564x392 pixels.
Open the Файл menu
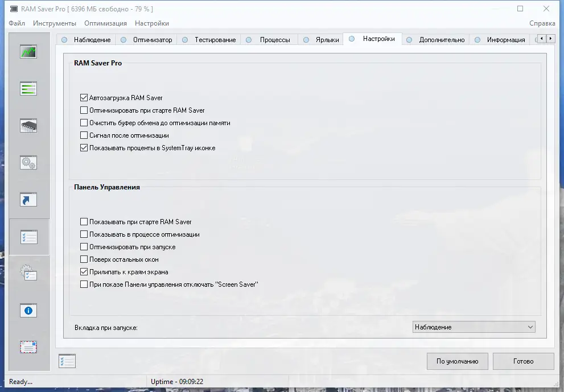pos(17,23)
